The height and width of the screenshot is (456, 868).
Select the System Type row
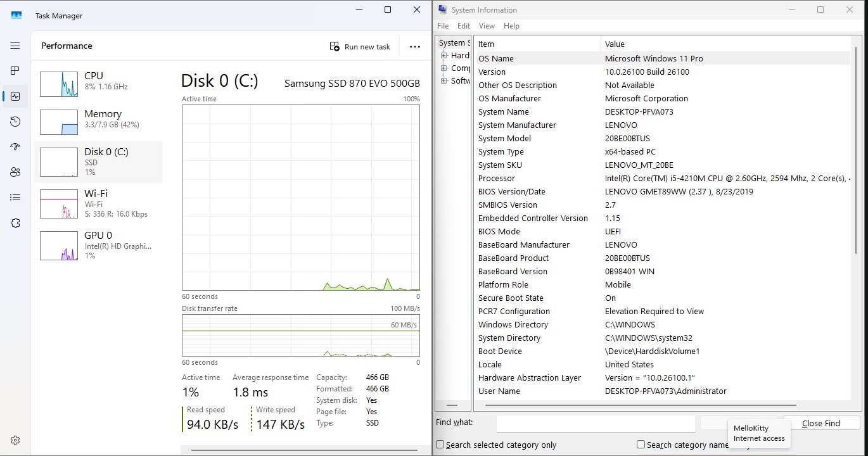click(x=662, y=151)
